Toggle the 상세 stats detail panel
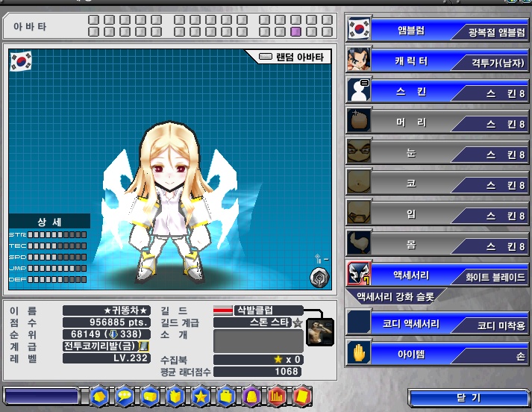 (x=49, y=222)
